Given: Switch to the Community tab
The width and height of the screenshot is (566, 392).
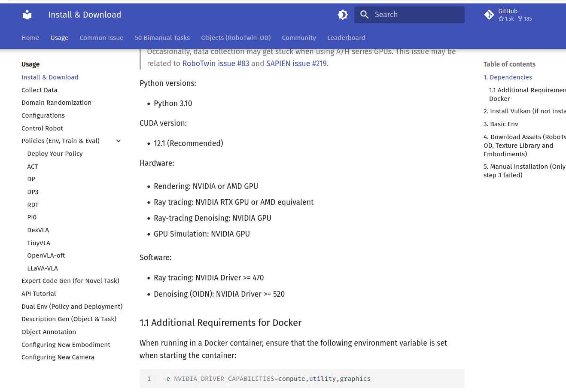Looking at the screenshot, I should (x=299, y=38).
